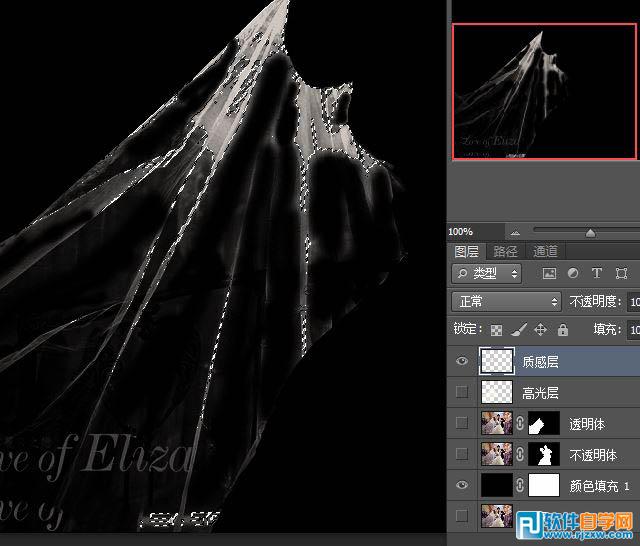Select the 质感层 layer thumbnail

click(497, 361)
